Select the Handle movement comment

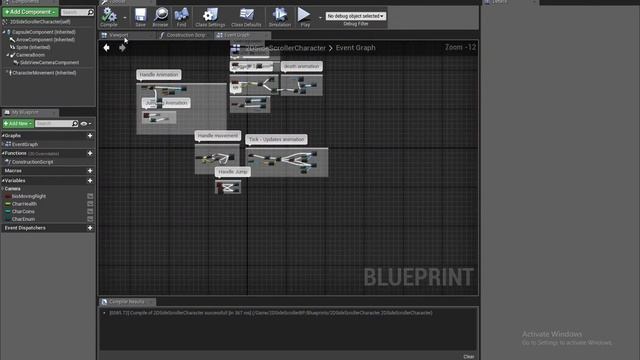tap(218, 136)
